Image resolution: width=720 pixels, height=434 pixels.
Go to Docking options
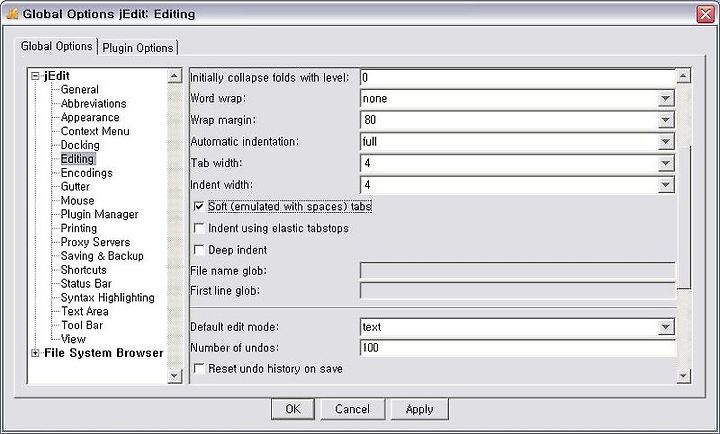tap(80, 145)
